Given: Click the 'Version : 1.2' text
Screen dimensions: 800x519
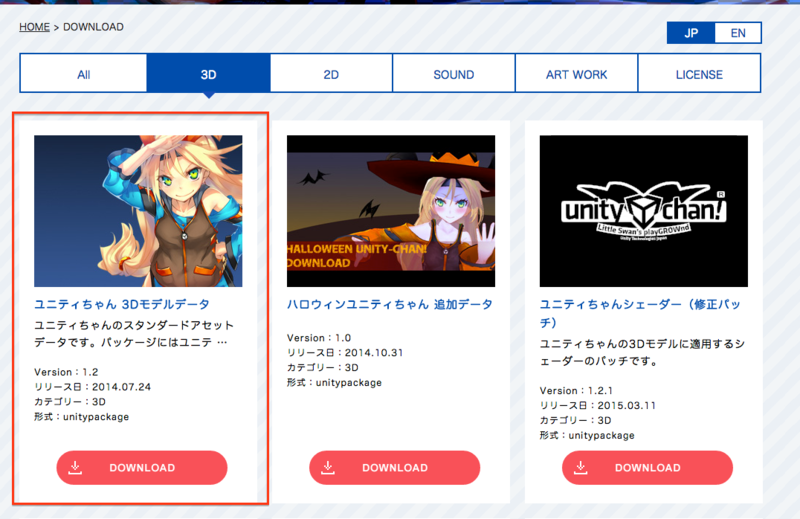Looking at the screenshot, I should pyautogui.click(x=66, y=372).
